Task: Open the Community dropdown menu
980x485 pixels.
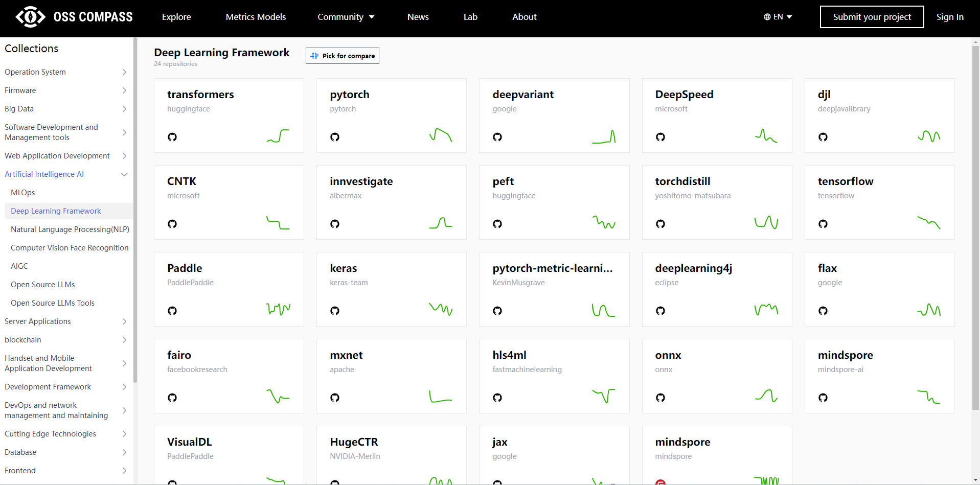Action: [346, 17]
